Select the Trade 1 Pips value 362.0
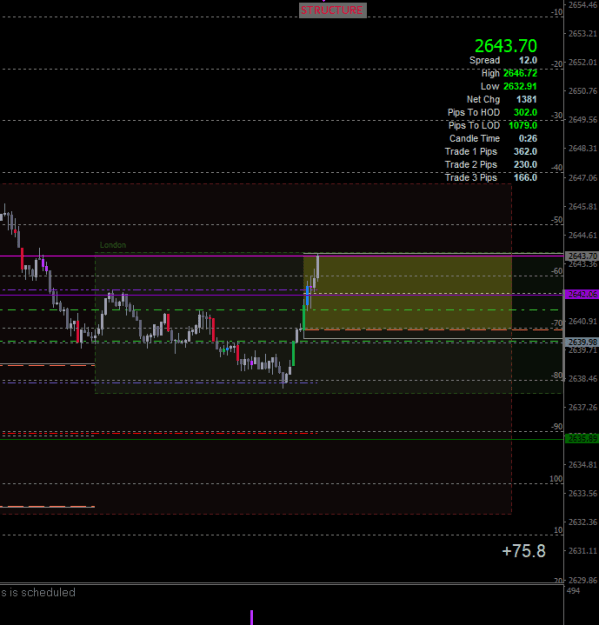The width and height of the screenshot is (599, 625). [x=525, y=151]
